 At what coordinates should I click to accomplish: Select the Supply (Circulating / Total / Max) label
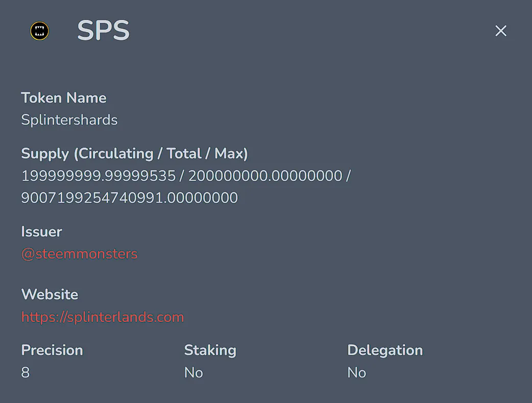(134, 153)
